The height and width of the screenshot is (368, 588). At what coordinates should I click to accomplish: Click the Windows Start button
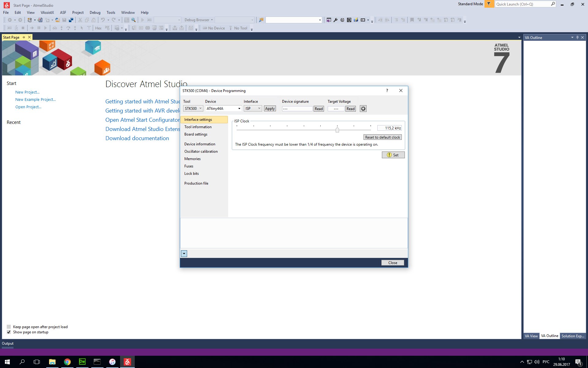click(x=7, y=362)
